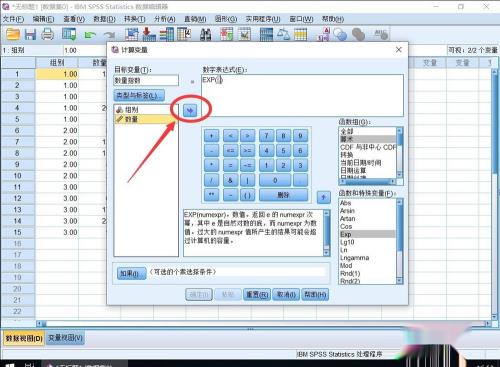Click the binoculars find icon

click(x=205, y=35)
